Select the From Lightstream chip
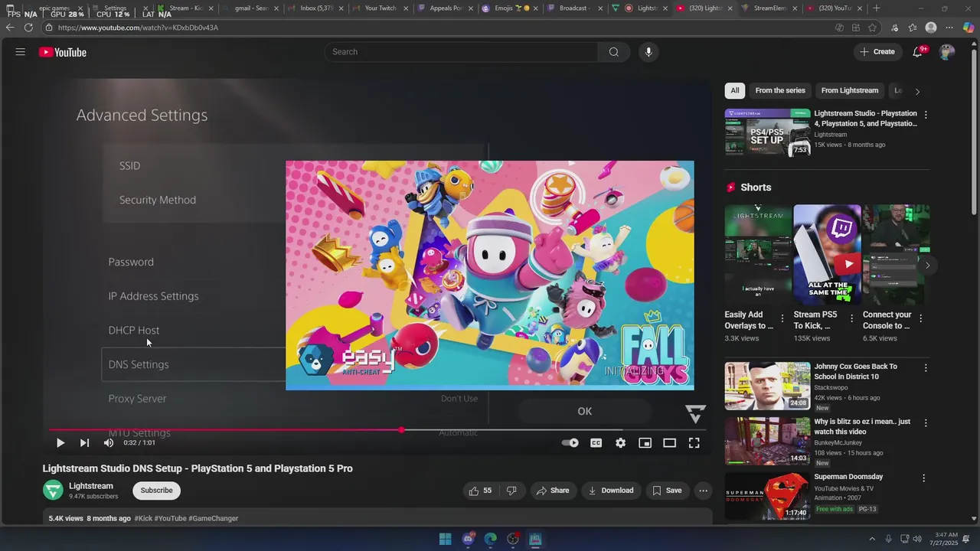The image size is (980, 551). pyautogui.click(x=850, y=90)
